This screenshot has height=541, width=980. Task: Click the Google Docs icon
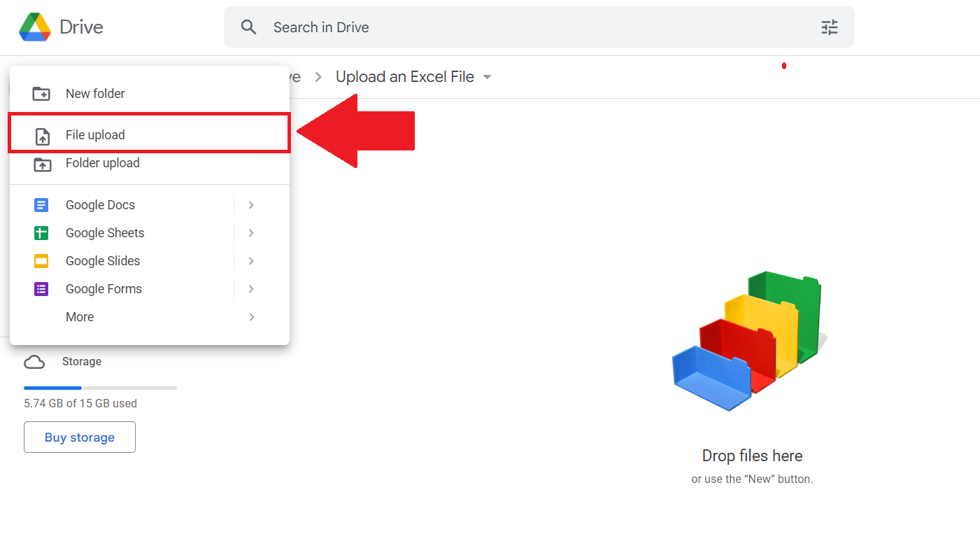[x=41, y=205]
